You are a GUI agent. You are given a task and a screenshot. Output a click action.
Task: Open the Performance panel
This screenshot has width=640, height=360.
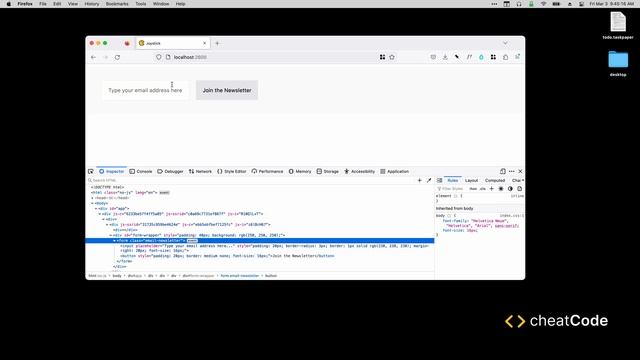(x=267, y=171)
